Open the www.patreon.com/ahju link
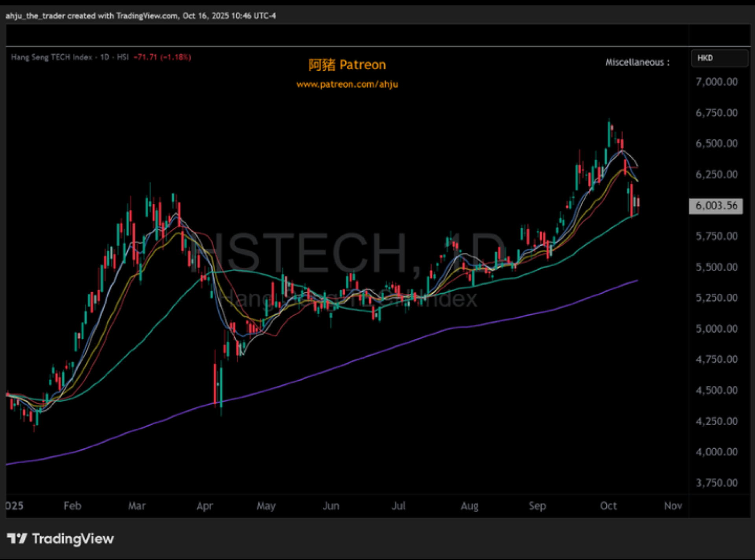Viewport: 755px width, 560px height. pyautogui.click(x=347, y=84)
